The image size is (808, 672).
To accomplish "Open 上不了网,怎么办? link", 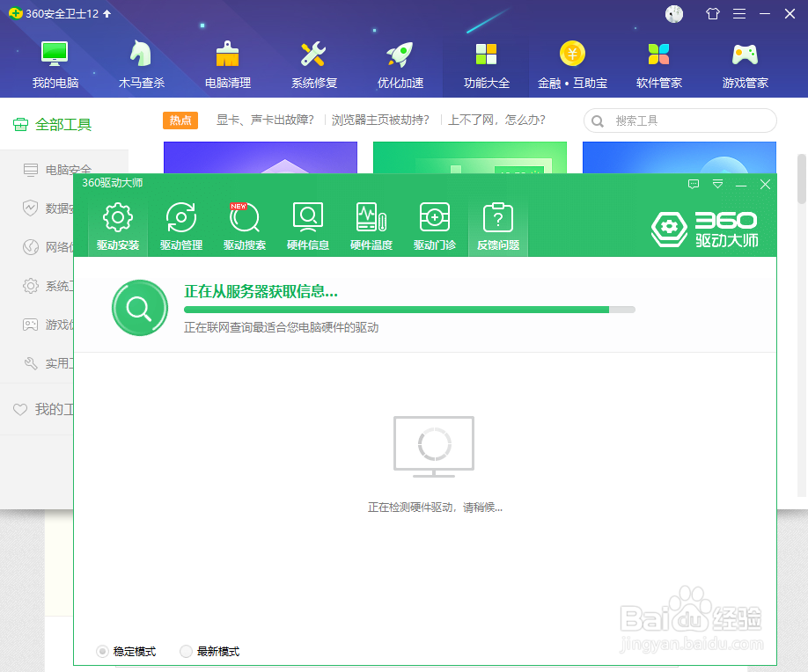I will tap(496, 120).
